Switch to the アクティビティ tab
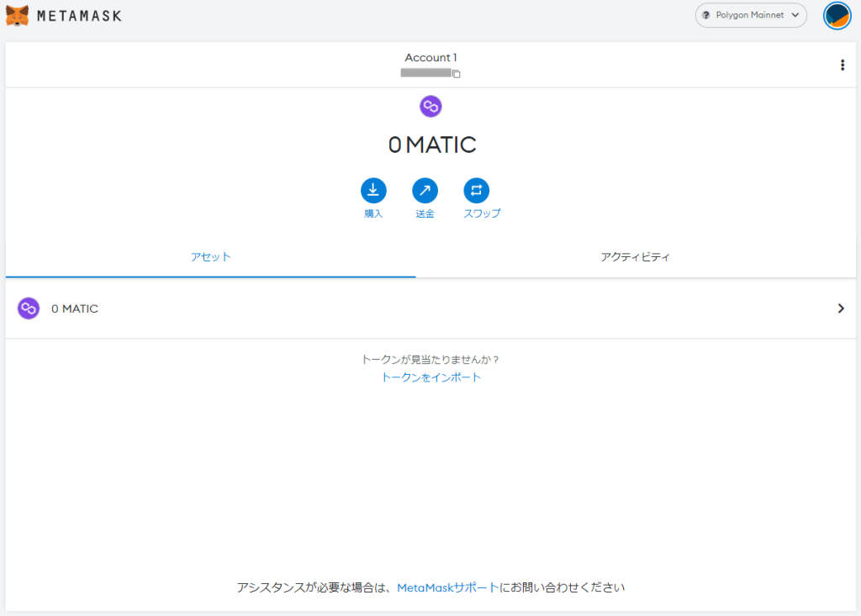The height and width of the screenshot is (616, 861). [x=636, y=257]
